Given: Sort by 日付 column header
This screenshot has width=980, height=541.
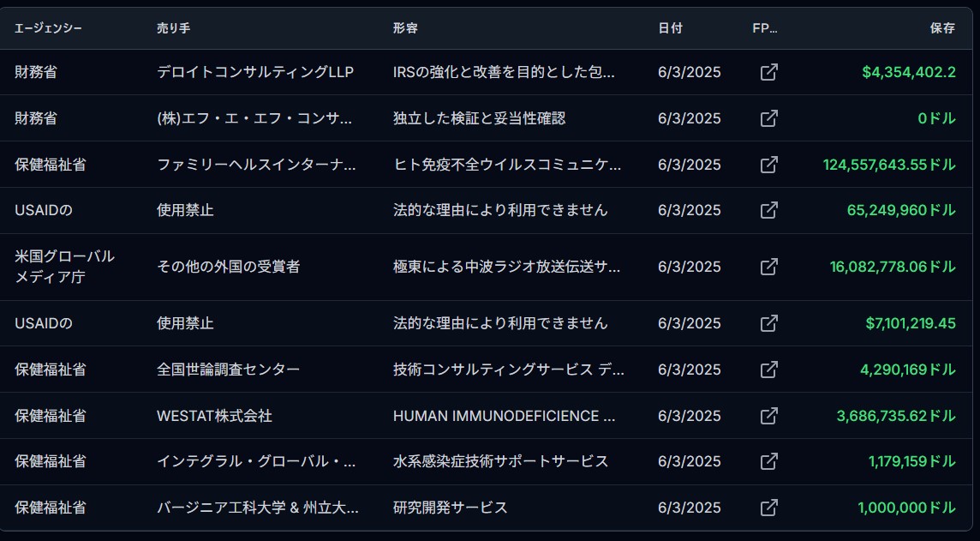Looking at the screenshot, I should pyautogui.click(x=670, y=28).
